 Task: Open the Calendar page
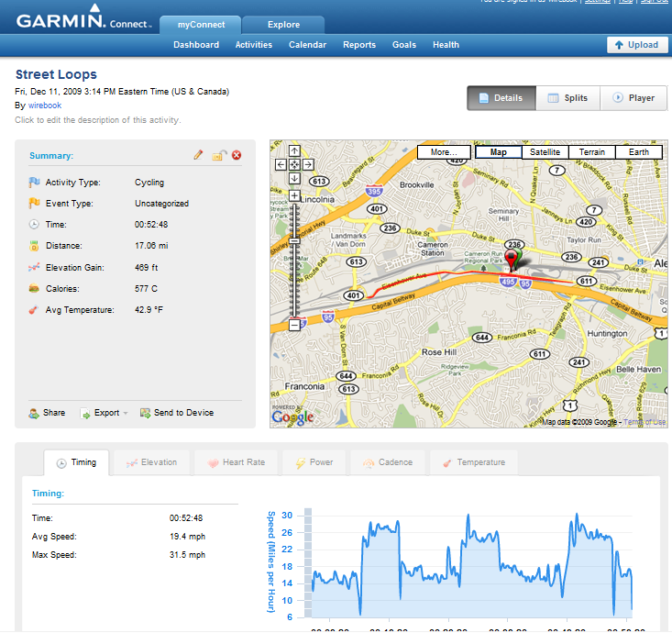(x=307, y=45)
